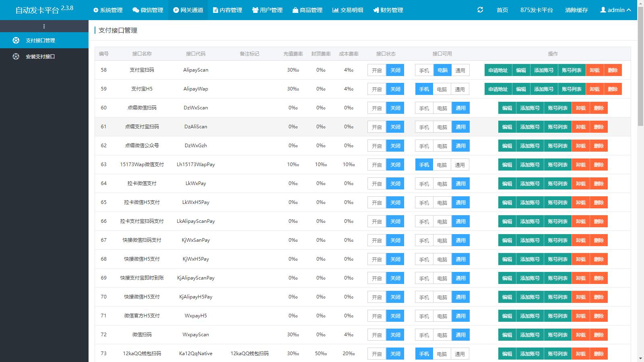Click the 清除缓存 link in top bar
Viewport: 644px width, 362px height.
pyautogui.click(x=576, y=10)
